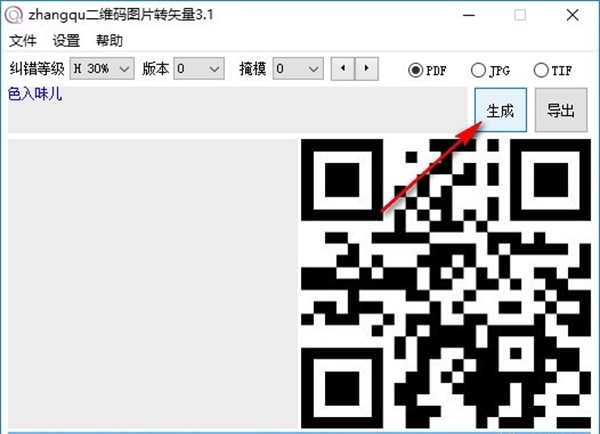600x434 pixels.
Task: Click the right arrow stepper button
Action: click(367, 69)
